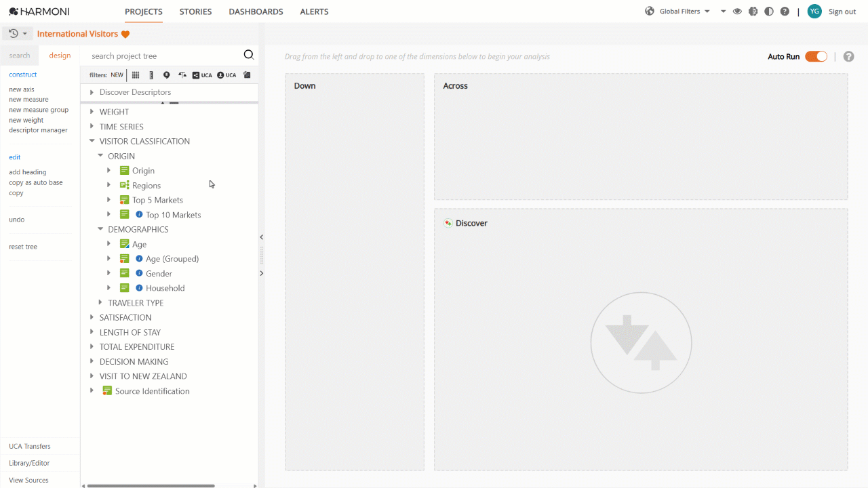The height and width of the screenshot is (488, 868).
Task: Open descriptor manager
Action: 38,130
